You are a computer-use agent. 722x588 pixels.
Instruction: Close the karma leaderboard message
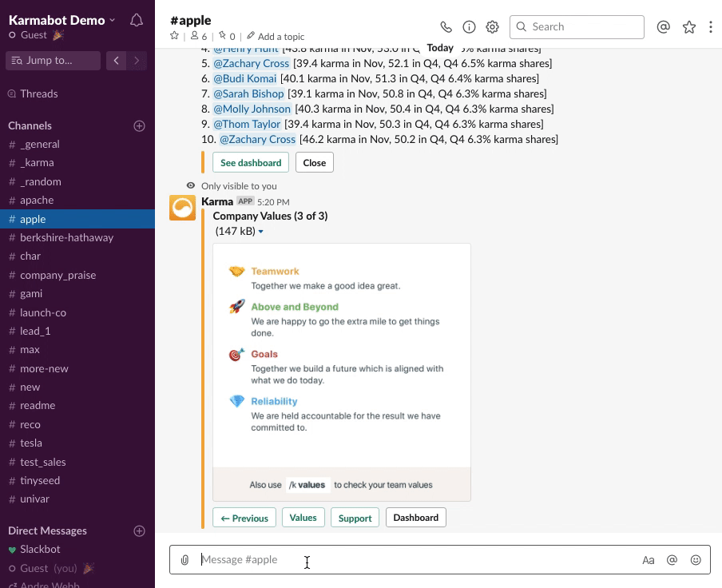(314, 162)
